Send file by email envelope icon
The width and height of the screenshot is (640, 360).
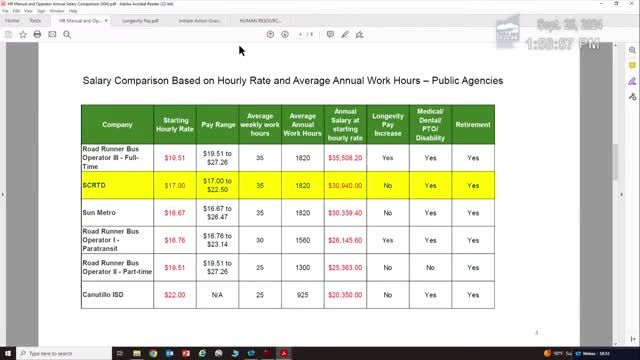point(52,35)
